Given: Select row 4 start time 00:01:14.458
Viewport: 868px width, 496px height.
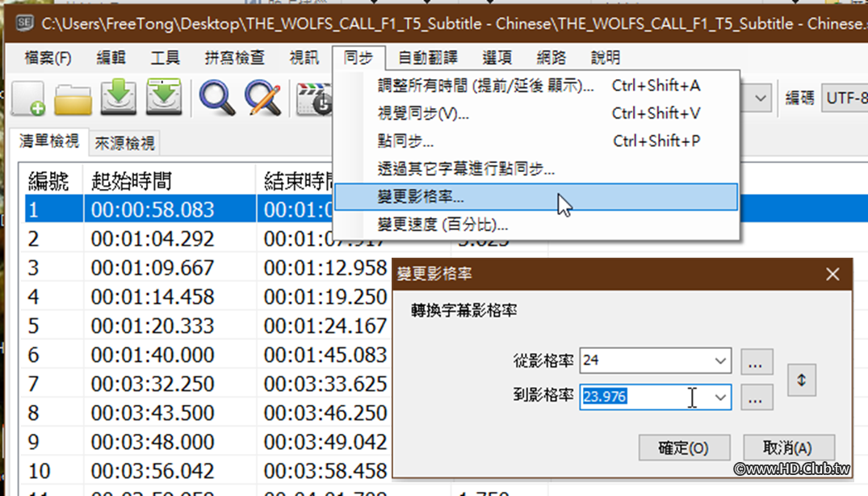Looking at the screenshot, I should pyautogui.click(x=153, y=296).
